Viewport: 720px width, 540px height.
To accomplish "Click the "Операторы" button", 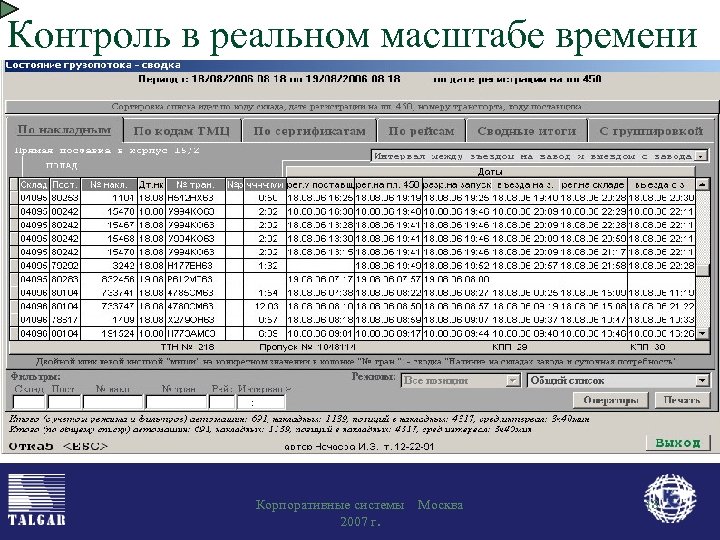I will tap(611, 400).
